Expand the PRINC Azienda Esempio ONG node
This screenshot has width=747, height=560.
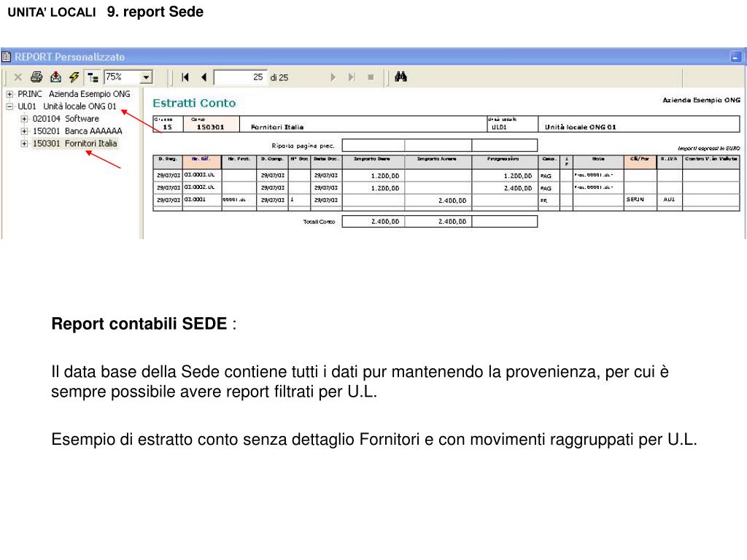[x=9, y=94]
